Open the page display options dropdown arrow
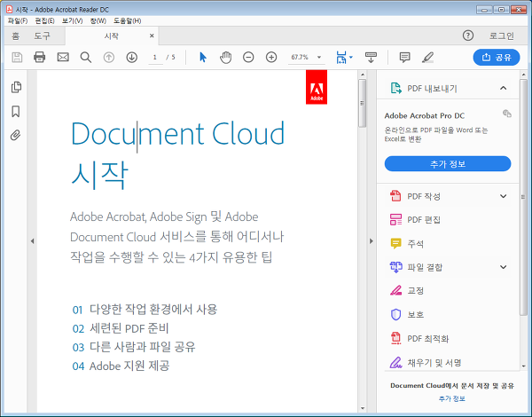Image resolution: width=532 pixels, height=417 pixels. point(351,57)
